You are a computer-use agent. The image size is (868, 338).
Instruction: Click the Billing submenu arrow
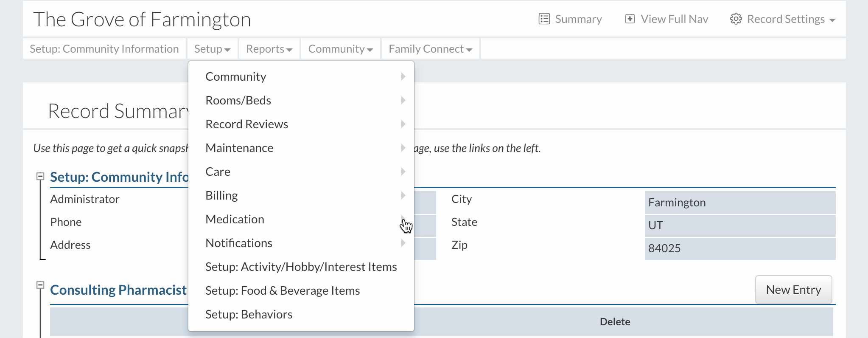403,195
